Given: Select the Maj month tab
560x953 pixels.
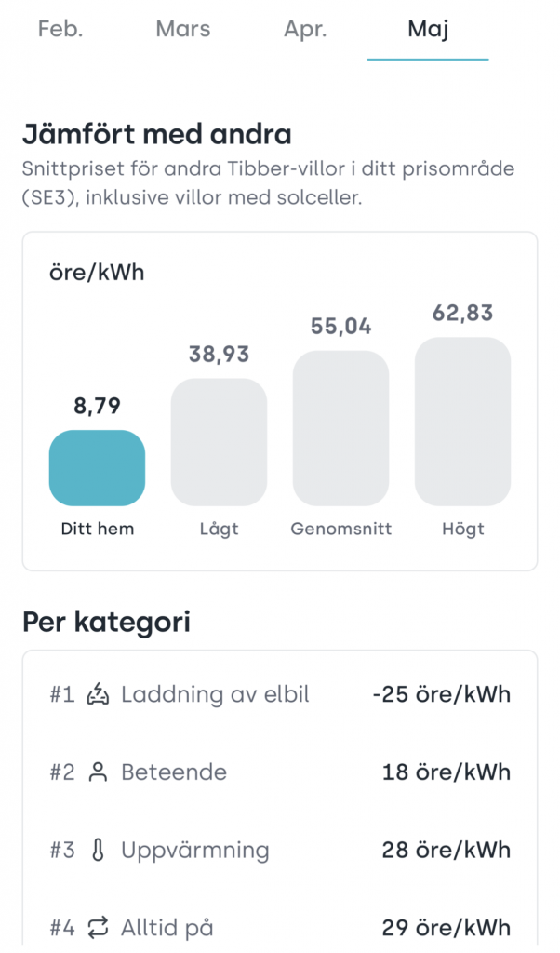Looking at the screenshot, I should (x=428, y=29).
